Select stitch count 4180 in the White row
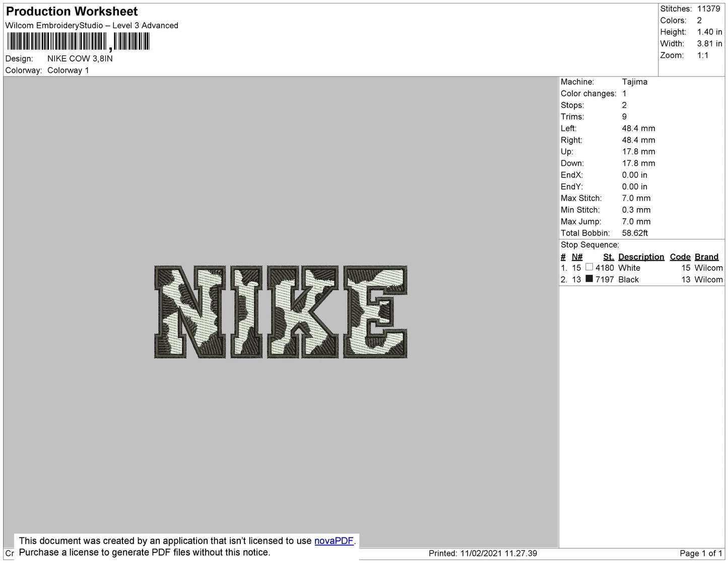 coord(605,268)
